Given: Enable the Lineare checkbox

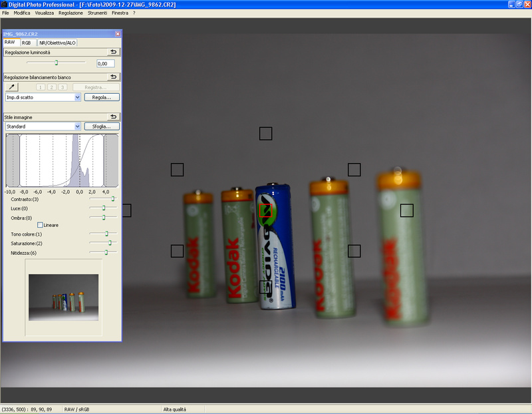Looking at the screenshot, I should [x=40, y=225].
